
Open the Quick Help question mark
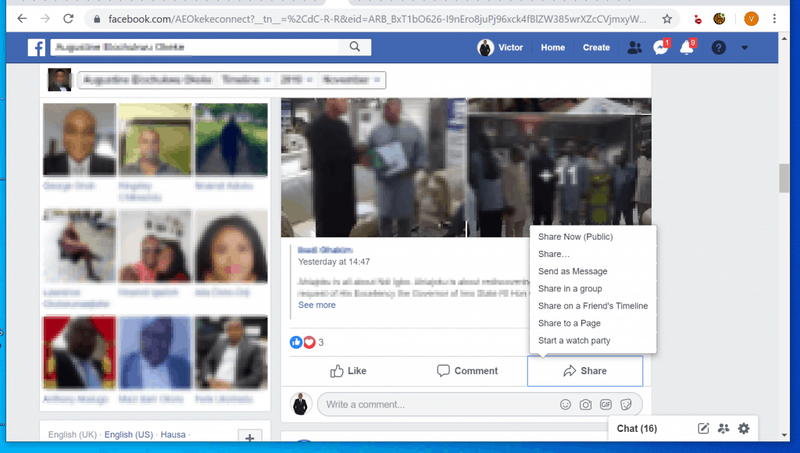(x=718, y=47)
